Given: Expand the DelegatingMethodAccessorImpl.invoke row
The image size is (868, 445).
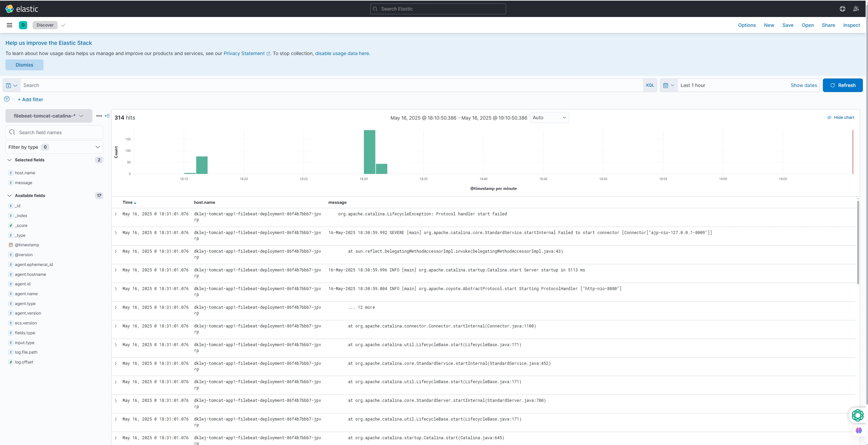Looking at the screenshot, I should pyautogui.click(x=116, y=251).
